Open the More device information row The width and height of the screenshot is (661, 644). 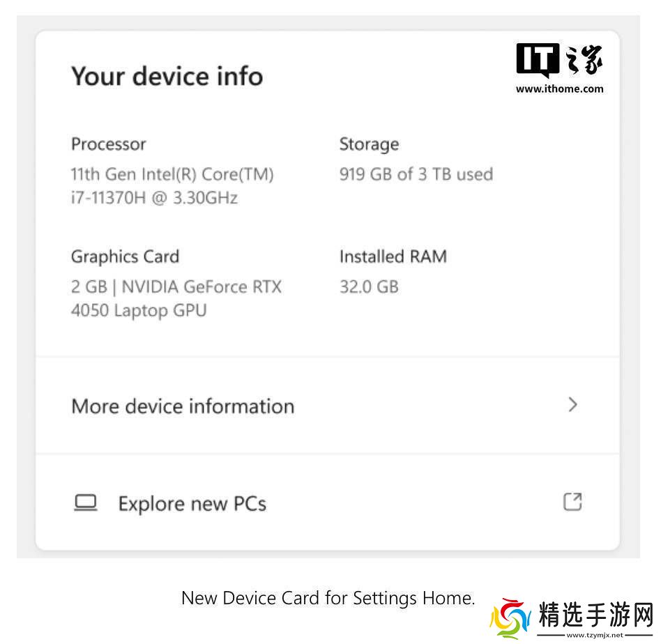[x=328, y=406]
